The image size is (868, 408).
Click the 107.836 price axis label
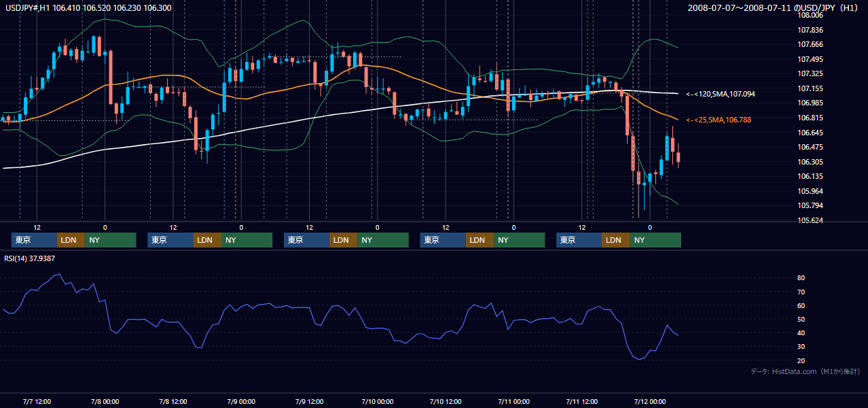(810, 30)
